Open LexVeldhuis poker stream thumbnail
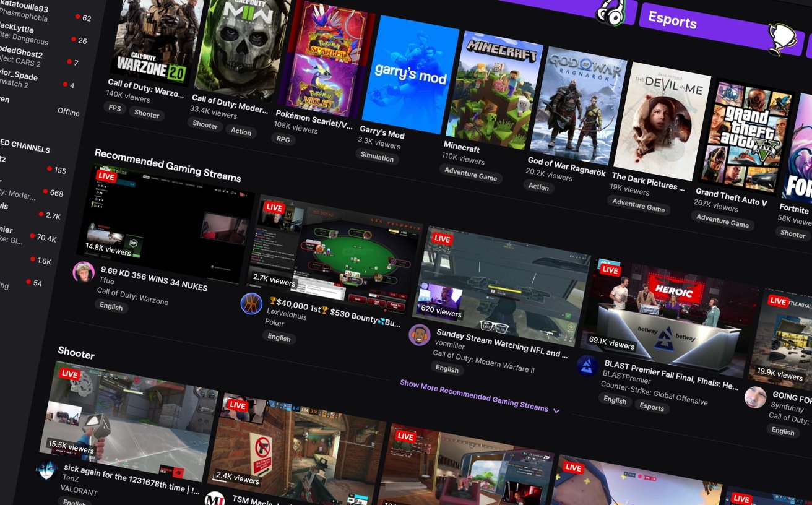The image size is (812, 505). click(334, 256)
